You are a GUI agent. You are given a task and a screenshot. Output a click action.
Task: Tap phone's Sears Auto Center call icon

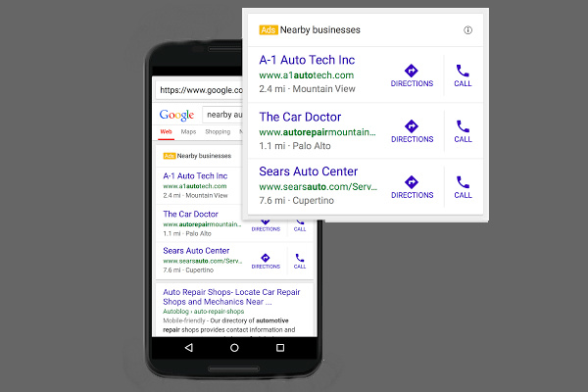tap(300, 261)
